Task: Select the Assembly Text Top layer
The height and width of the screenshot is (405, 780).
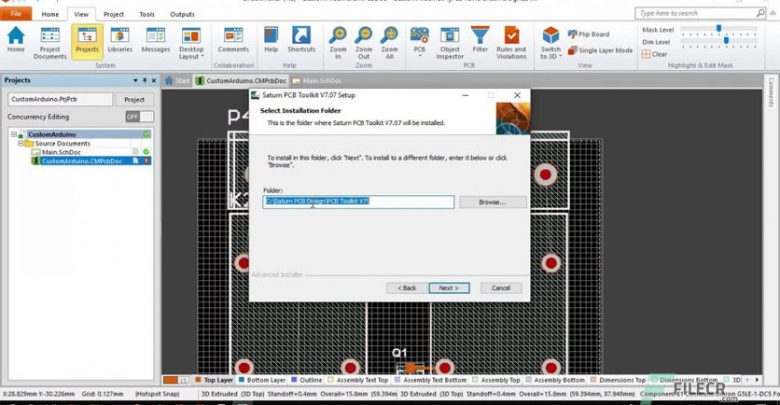Action: coord(358,380)
